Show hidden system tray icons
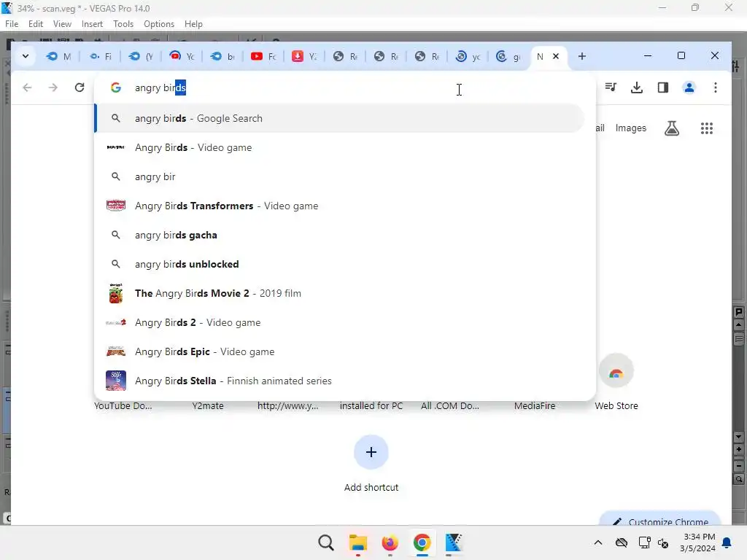 pyautogui.click(x=598, y=542)
